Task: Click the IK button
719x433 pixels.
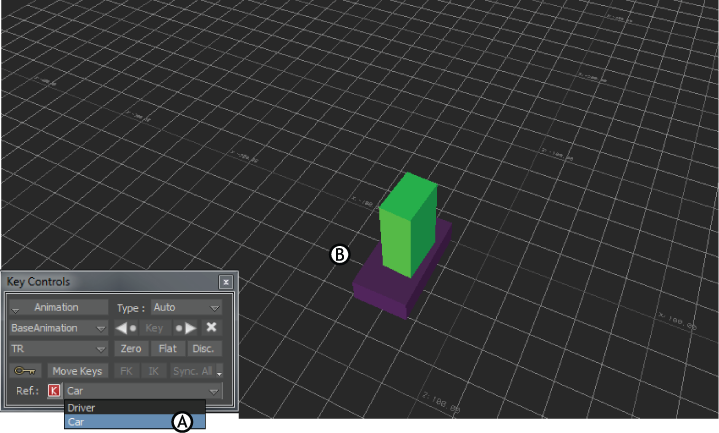Action: point(154,371)
